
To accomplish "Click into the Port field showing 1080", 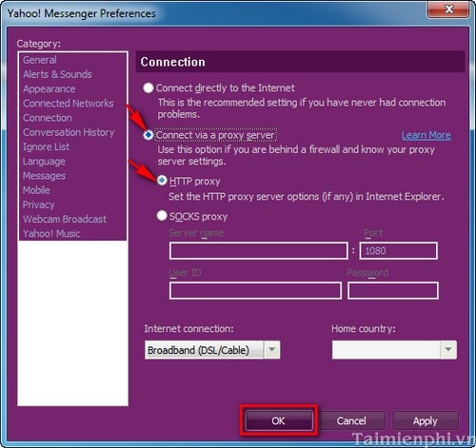I will tap(399, 251).
